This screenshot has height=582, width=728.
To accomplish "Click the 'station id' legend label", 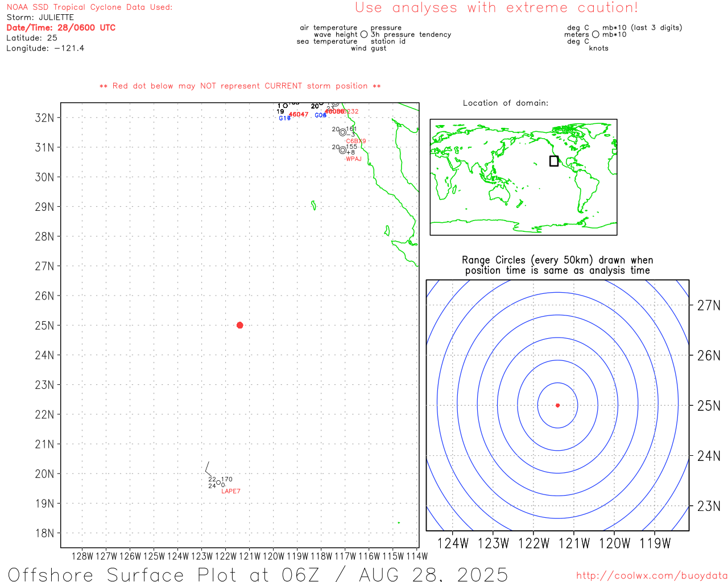I will (x=388, y=41).
